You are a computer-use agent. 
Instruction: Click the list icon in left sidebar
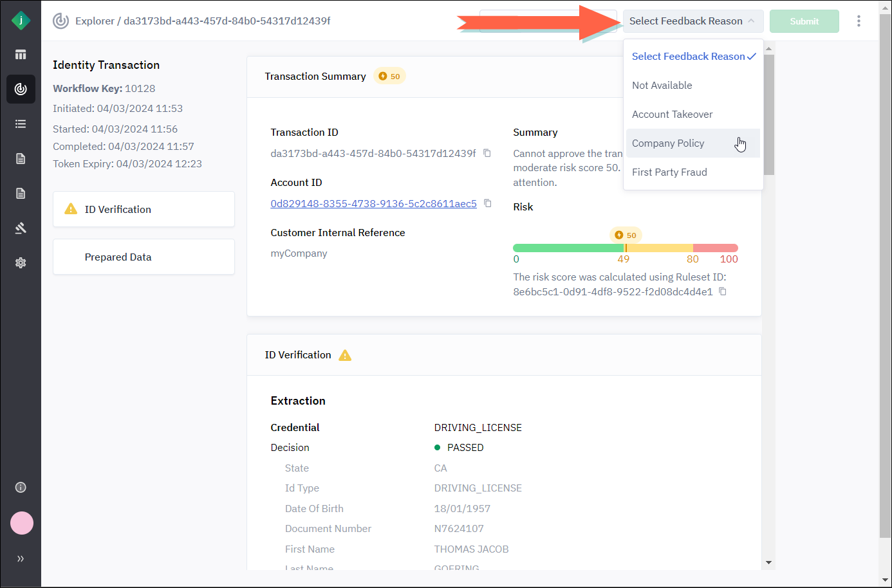click(x=21, y=124)
